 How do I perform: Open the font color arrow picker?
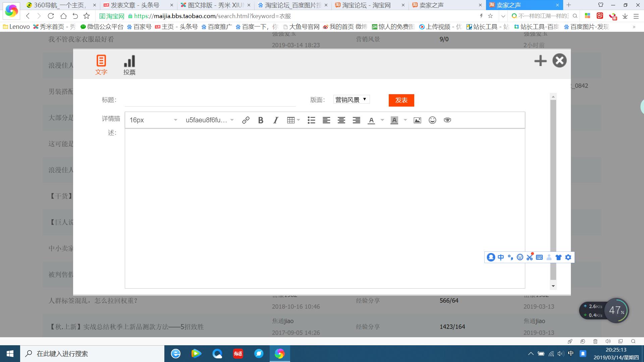tap(382, 120)
